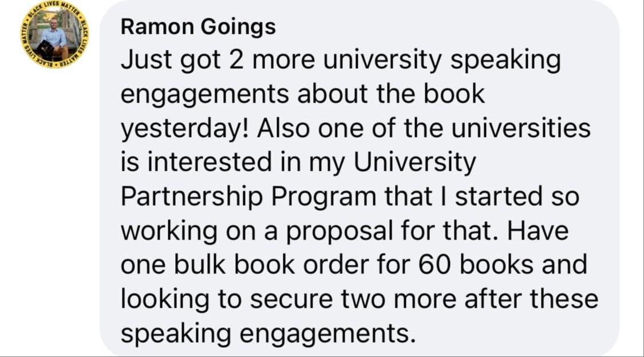Click the words 'Partnership Program'

246,197
